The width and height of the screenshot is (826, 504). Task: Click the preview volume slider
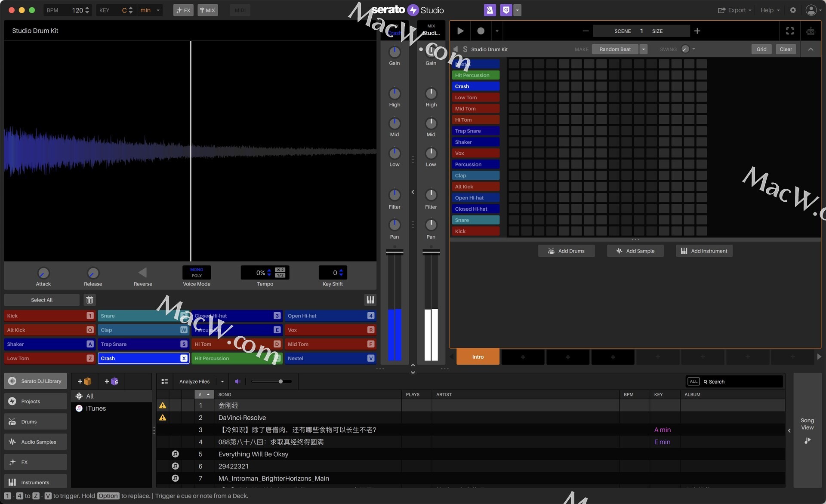coord(271,381)
